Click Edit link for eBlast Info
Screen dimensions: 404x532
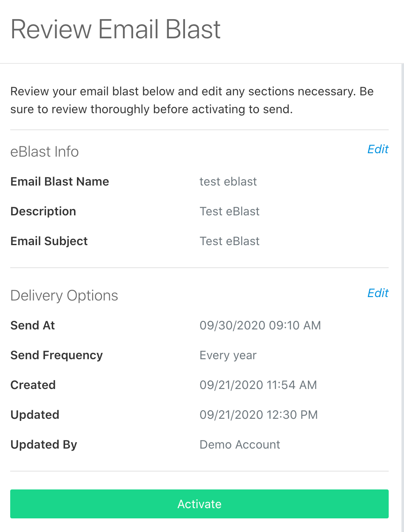[378, 149]
